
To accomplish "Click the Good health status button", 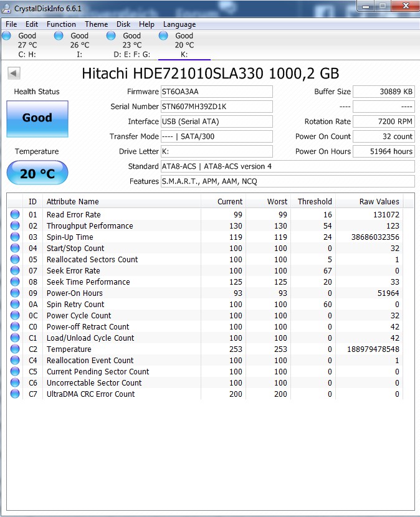I will tap(37, 119).
